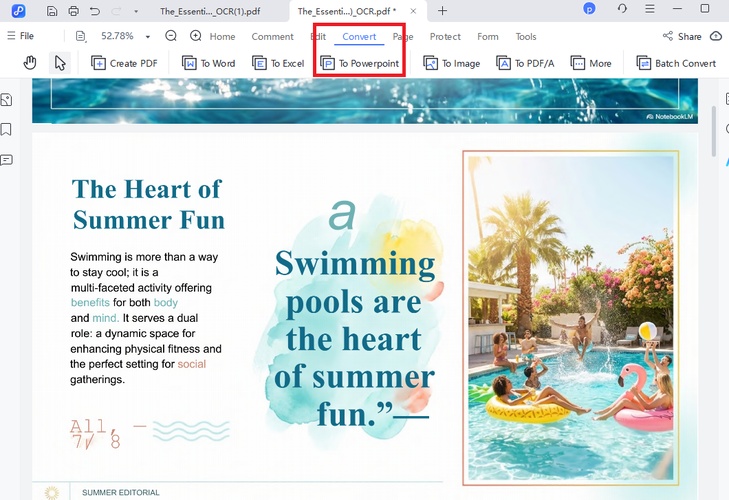Image resolution: width=729 pixels, height=500 pixels.
Task: Open the More conversion options
Action: 591,63
